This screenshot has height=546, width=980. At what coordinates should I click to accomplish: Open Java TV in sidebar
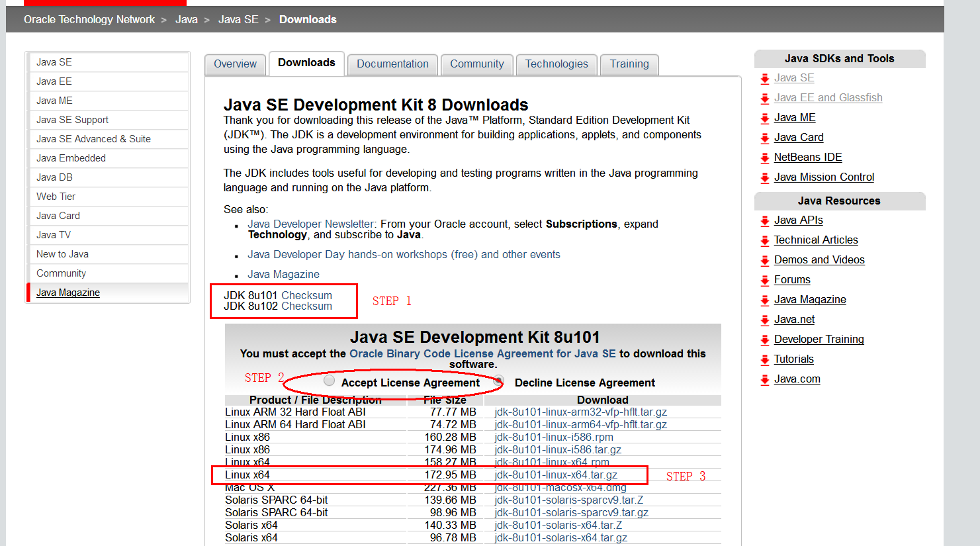(109, 235)
